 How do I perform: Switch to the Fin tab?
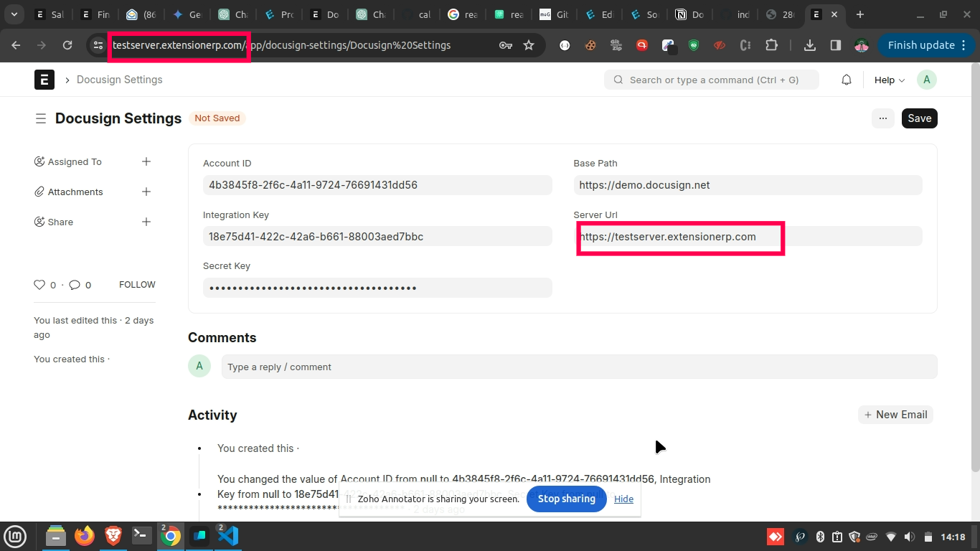click(95, 14)
